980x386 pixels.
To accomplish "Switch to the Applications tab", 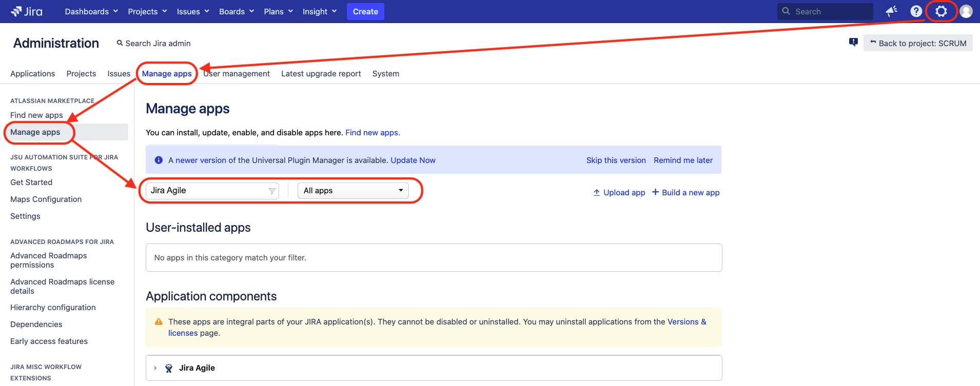I will pos(33,74).
